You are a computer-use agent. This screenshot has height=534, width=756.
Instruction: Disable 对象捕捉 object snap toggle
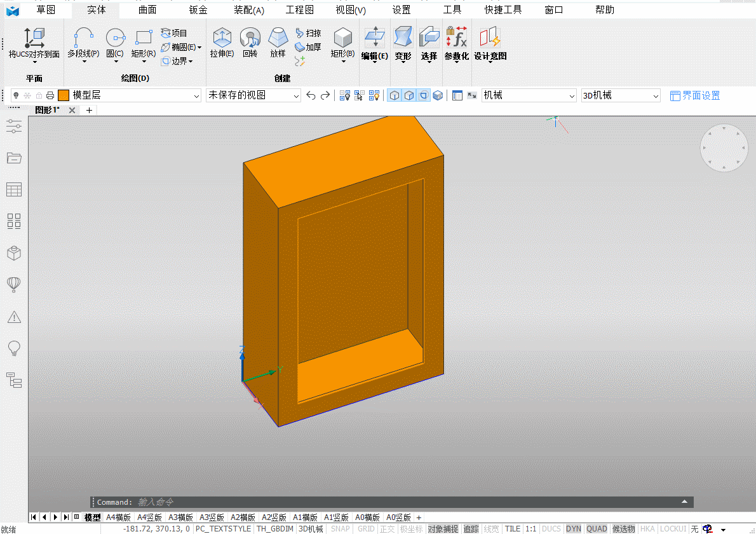tap(443, 529)
